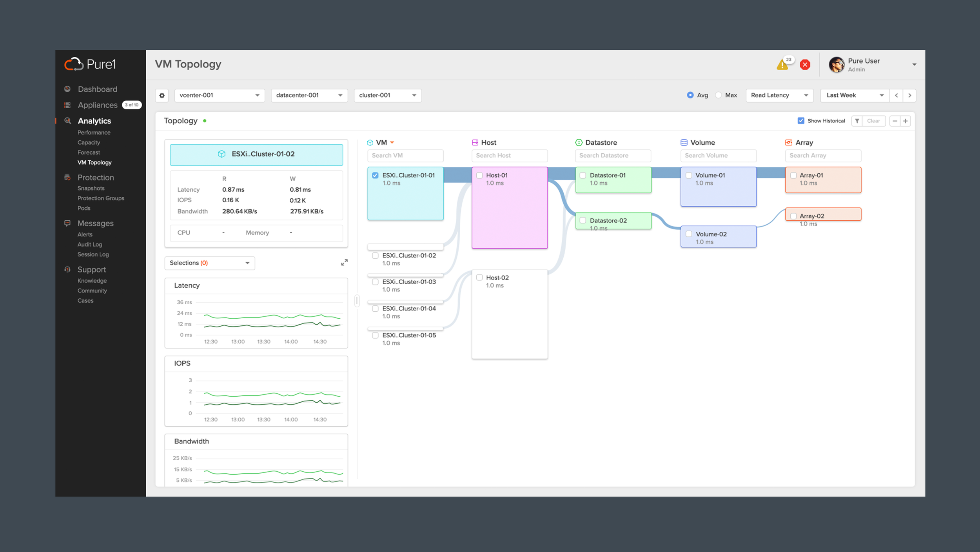Click the Clear filter button
The image size is (980, 552).
pos(873,121)
